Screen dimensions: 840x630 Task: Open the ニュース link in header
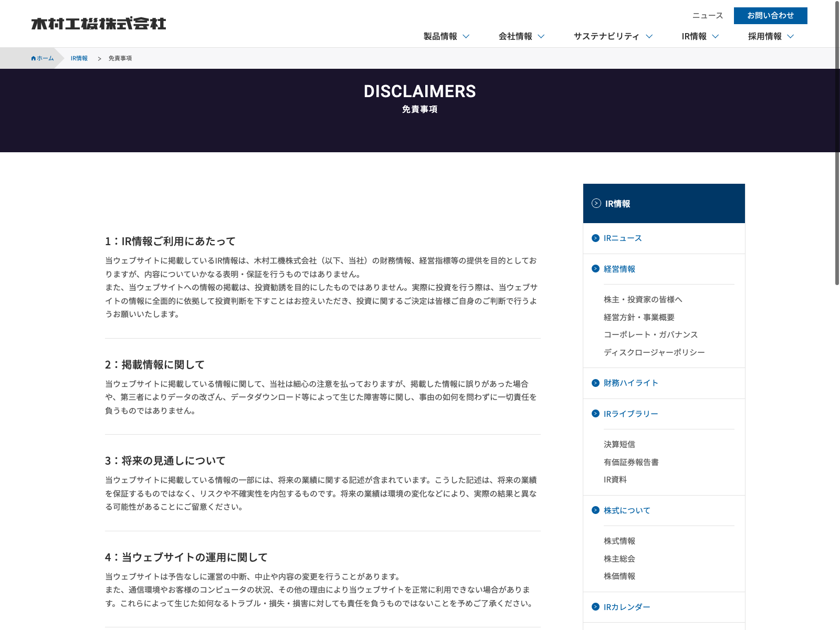click(x=707, y=16)
